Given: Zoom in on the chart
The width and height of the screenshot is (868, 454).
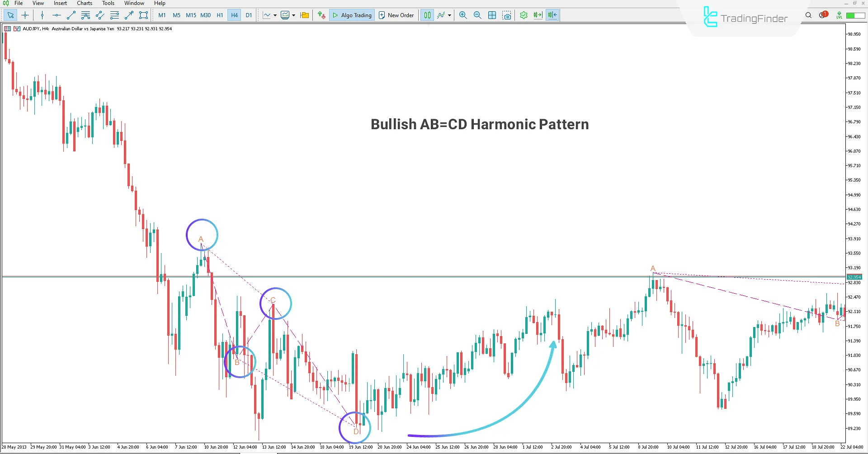Looking at the screenshot, I should click(463, 15).
